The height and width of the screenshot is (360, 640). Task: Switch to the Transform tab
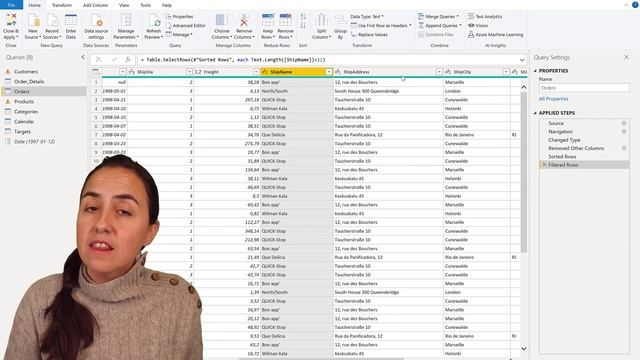62,5
